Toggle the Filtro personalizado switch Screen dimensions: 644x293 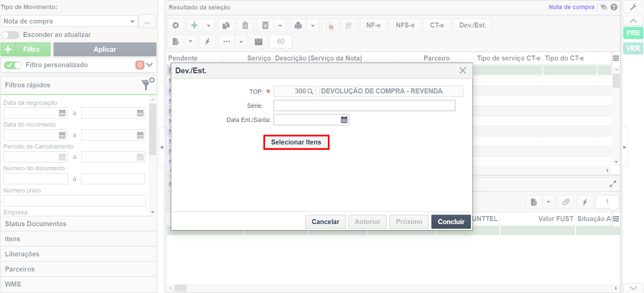13,65
